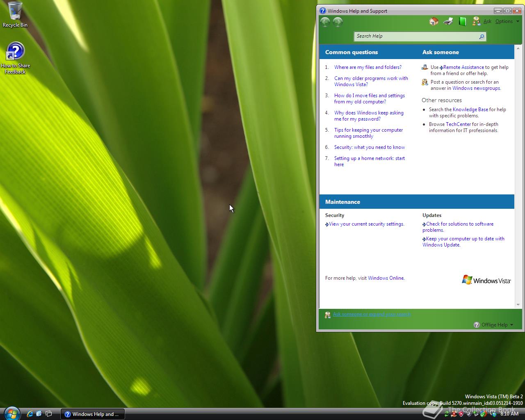Click the Ask people icon in toolbar
This screenshot has width=525, height=420.
476,21
